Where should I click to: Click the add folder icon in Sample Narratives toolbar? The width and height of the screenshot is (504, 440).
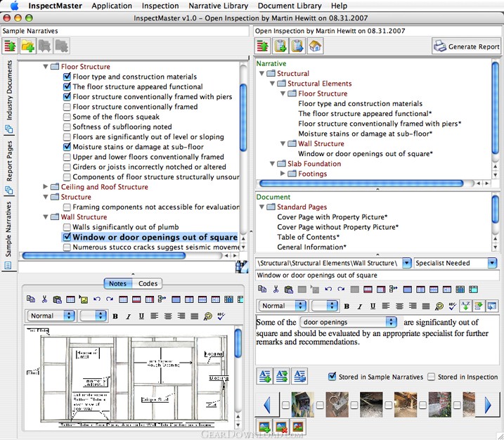(28, 46)
